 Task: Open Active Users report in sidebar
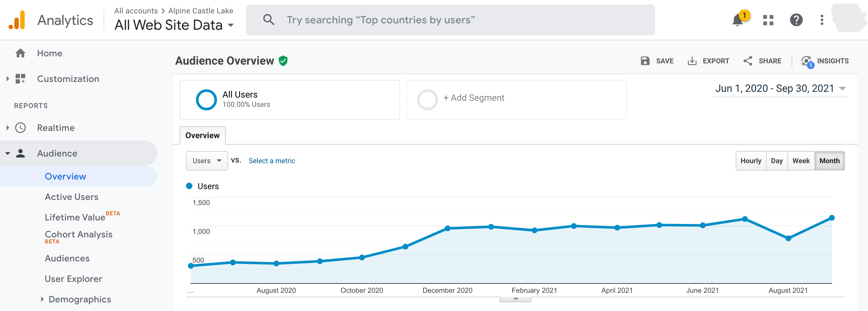click(x=72, y=197)
